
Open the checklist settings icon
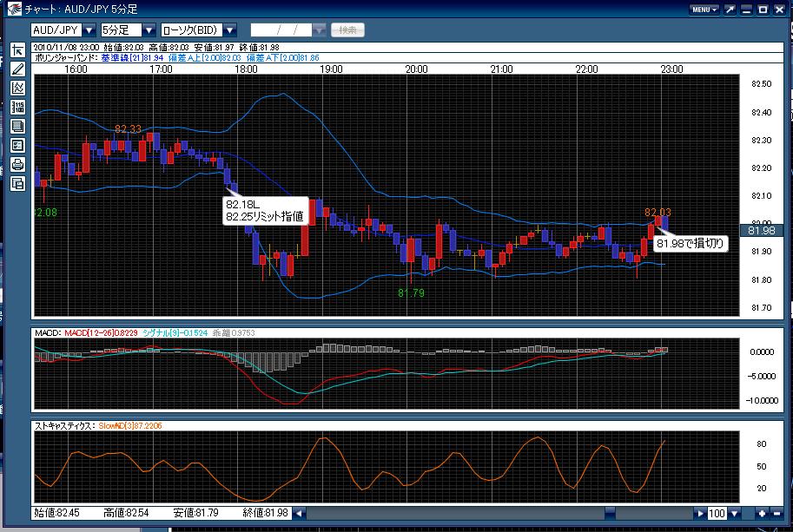click(x=17, y=146)
